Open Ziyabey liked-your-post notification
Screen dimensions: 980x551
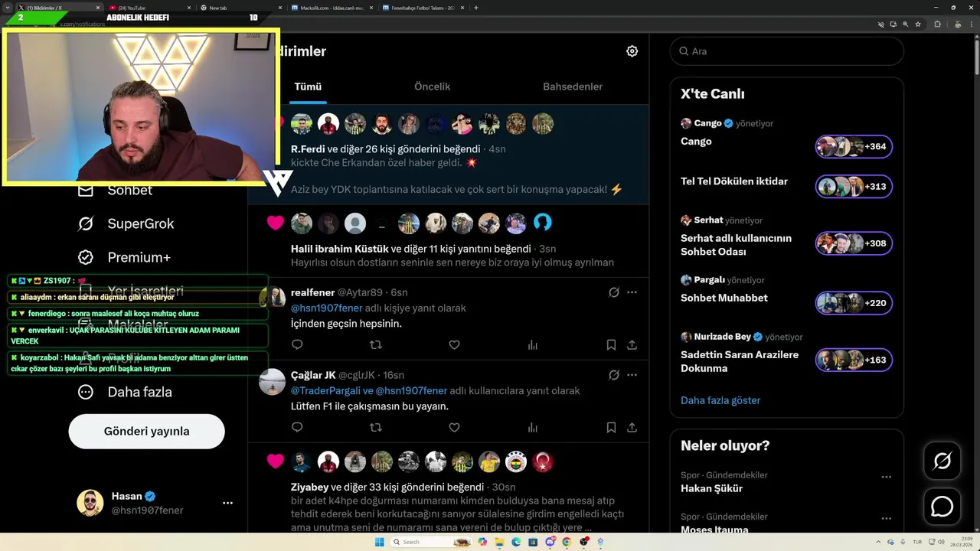click(x=448, y=488)
